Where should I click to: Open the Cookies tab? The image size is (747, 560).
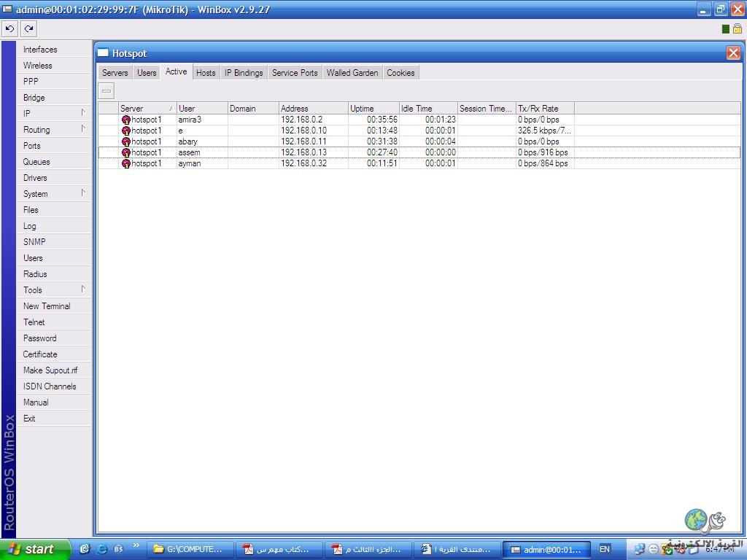coord(400,72)
